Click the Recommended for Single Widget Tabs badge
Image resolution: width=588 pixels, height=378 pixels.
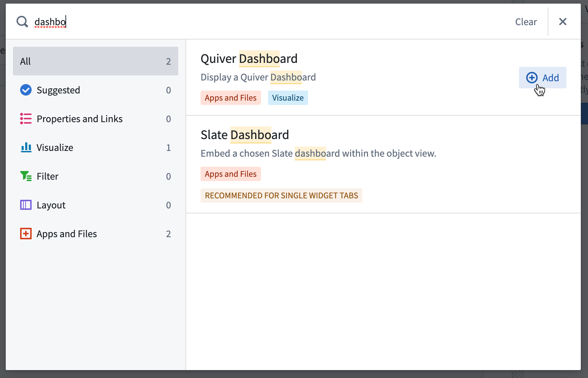pyautogui.click(x=281, y=195)
